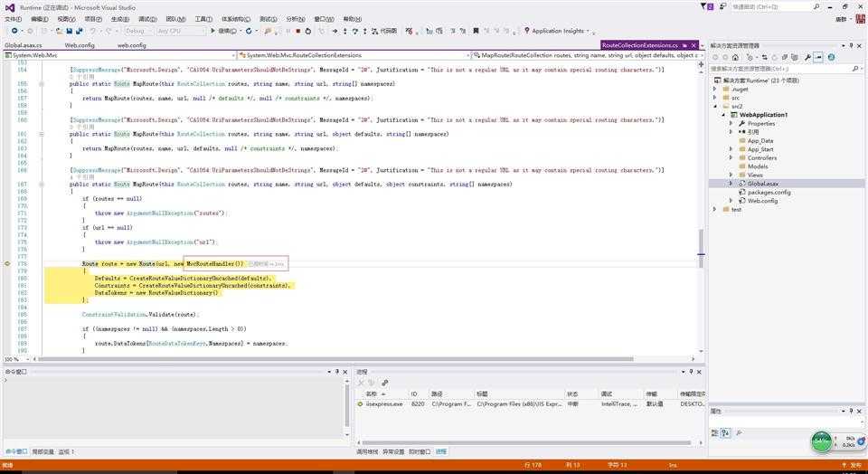Click the Save All toolbar icon
Screen dimensions: 868x474
click(x=80, y=31)
